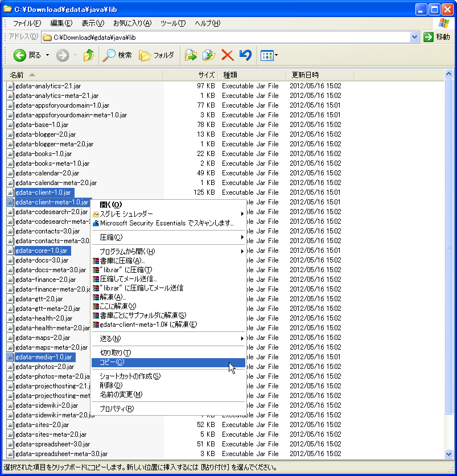The image size is (457, 476).
Task: Choose プロパティ(R) in context menu
Action: [168, 409]
